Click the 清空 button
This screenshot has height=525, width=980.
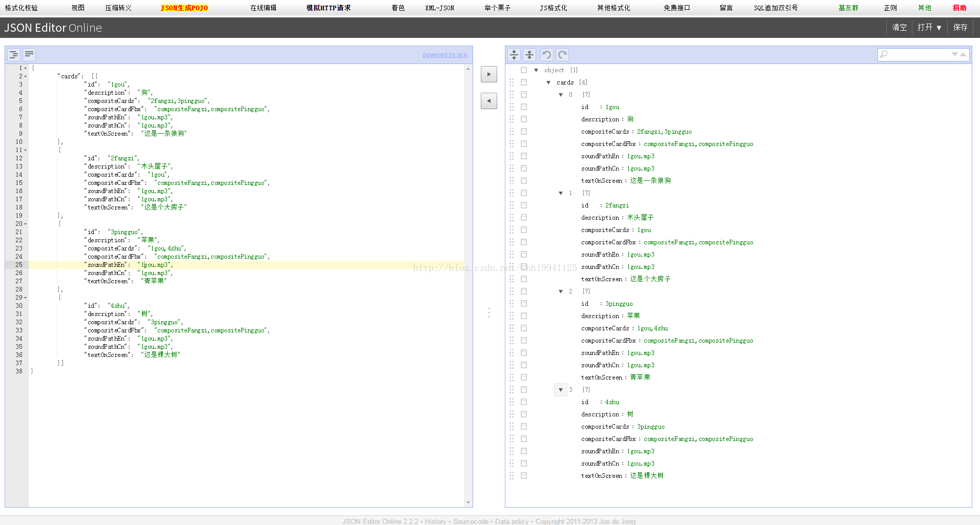pos(900,28)
